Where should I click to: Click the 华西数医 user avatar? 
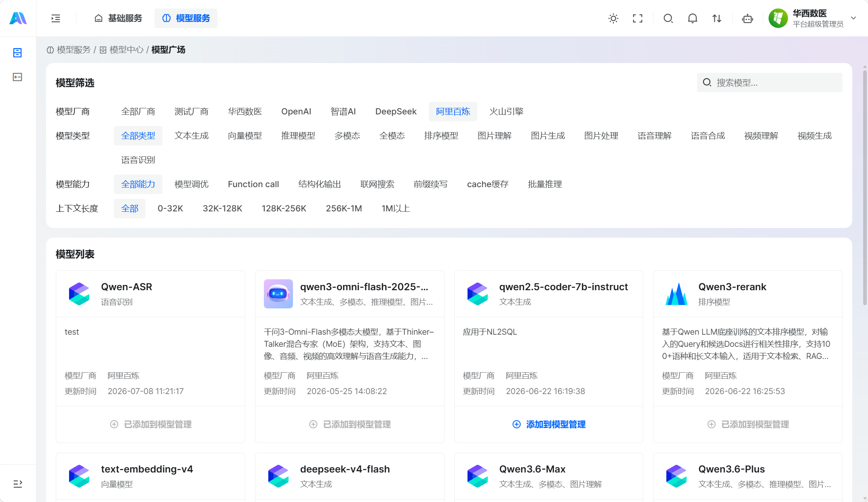pos(778,18)
